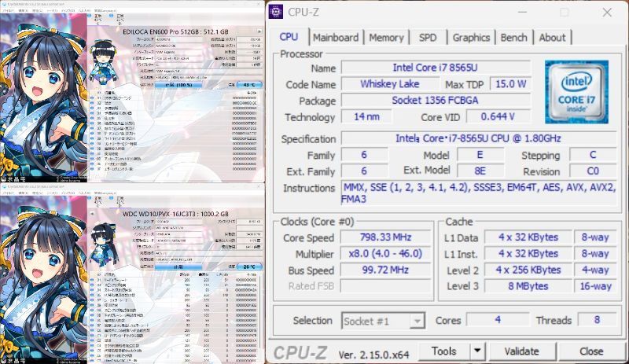The image size is (629, 364).
Task: Click the 16-way cache associativity value
Action: pyautogui.click(x=596, y=286)
